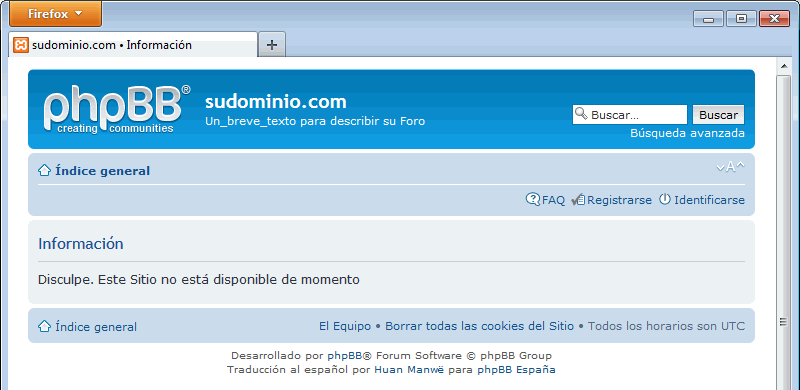800x390 pixels.
Task: Click the text 'Disculpe. Este Sitio no está disponible de momento'
Action: 199,280
